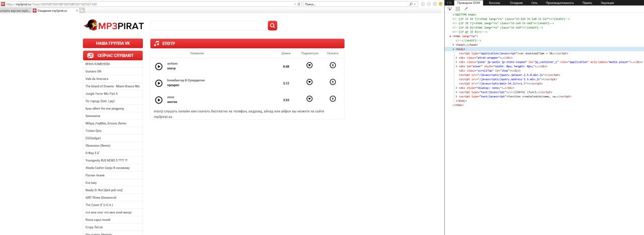Open the "Проводник DOM" devtools tab
This screenshot has width=644, height=235.
[x=469, y=3]
